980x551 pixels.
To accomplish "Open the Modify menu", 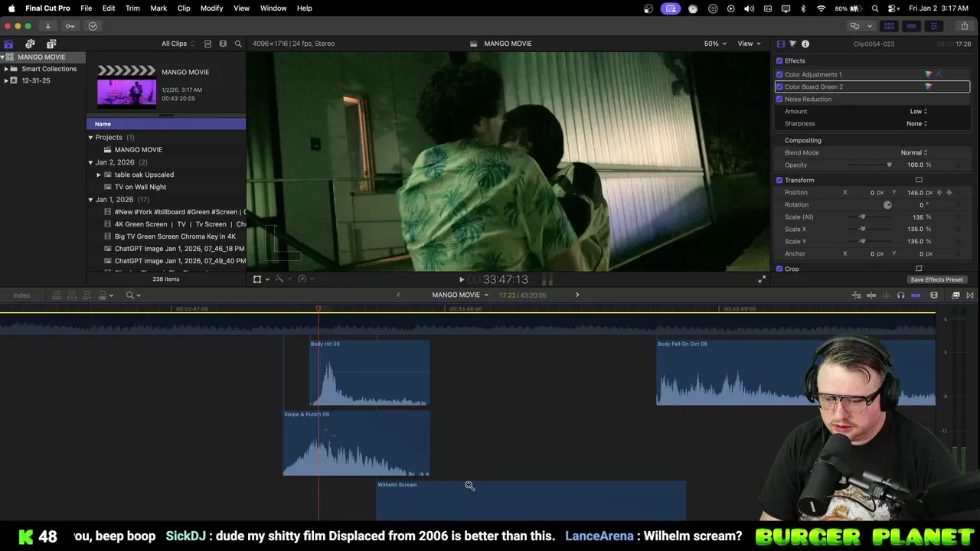I will 212,8.
